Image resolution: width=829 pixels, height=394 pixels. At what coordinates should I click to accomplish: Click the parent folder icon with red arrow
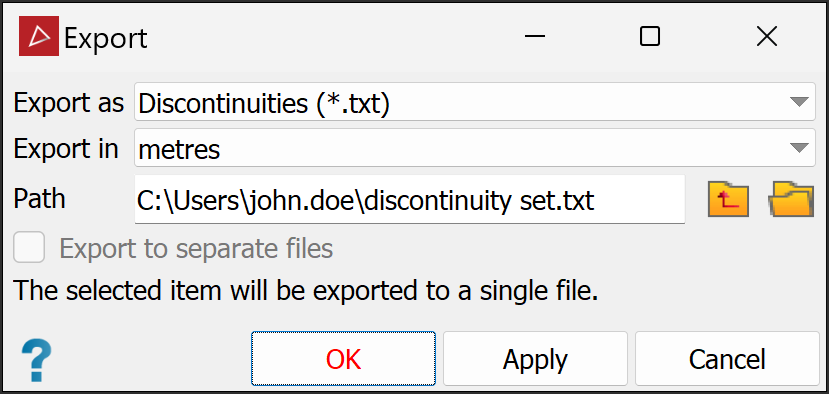(x=728, y=199)
